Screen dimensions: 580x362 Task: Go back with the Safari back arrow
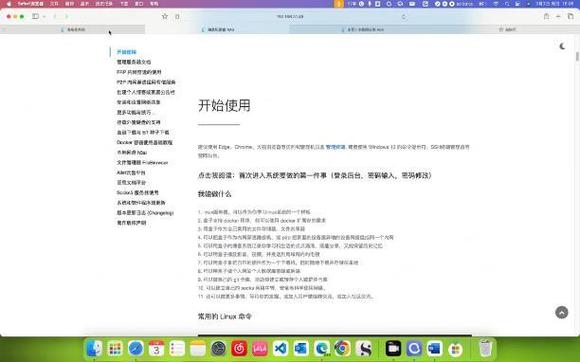55,16
